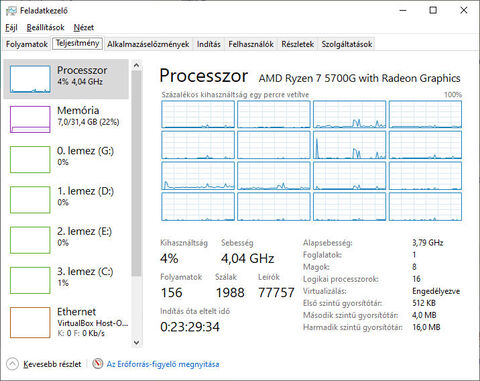
Task: Click the sidebar scroll down arrow
Action: coord(136,342)
